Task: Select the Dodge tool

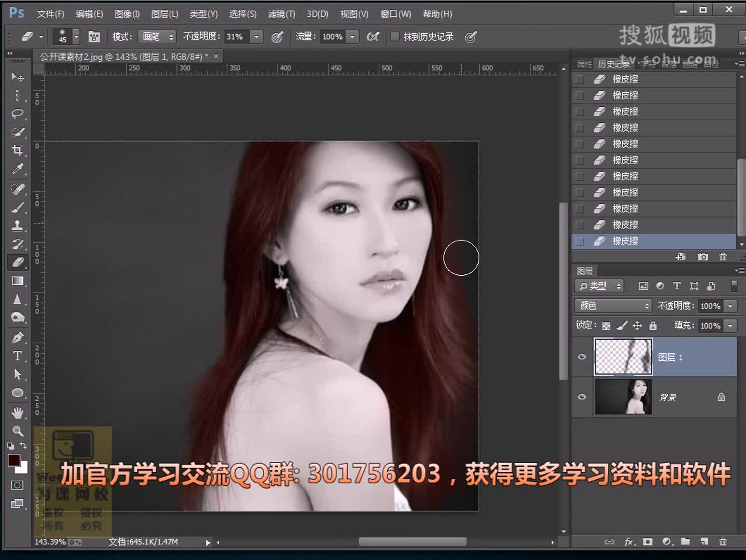Action: click(18, 317)
